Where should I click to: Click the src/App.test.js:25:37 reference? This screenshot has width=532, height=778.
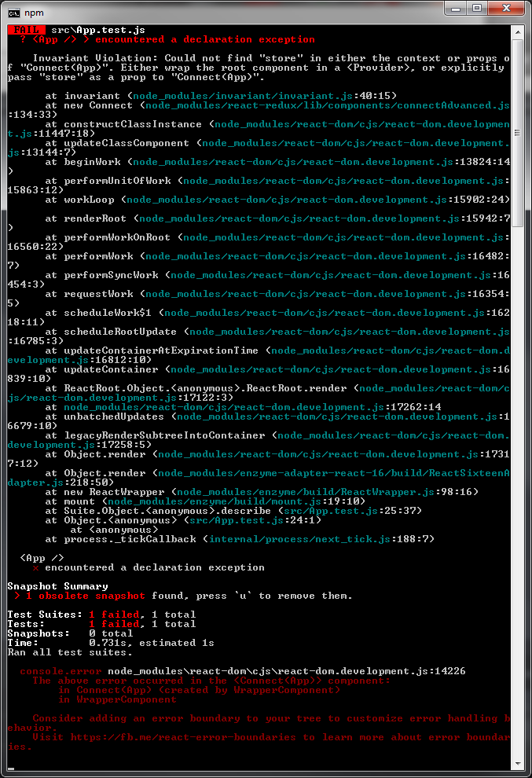(x=350, y=511)
